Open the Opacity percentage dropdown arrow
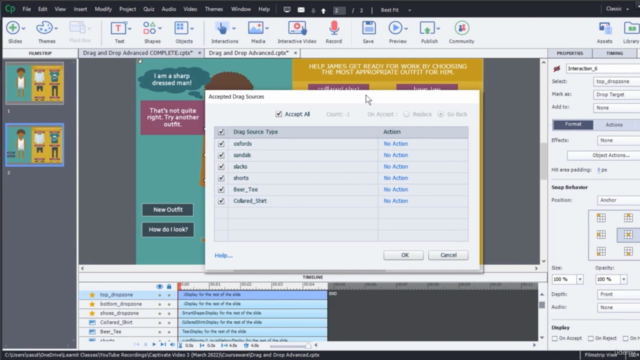The width and height of the screenshot is (640, 360). click(624, 280)
